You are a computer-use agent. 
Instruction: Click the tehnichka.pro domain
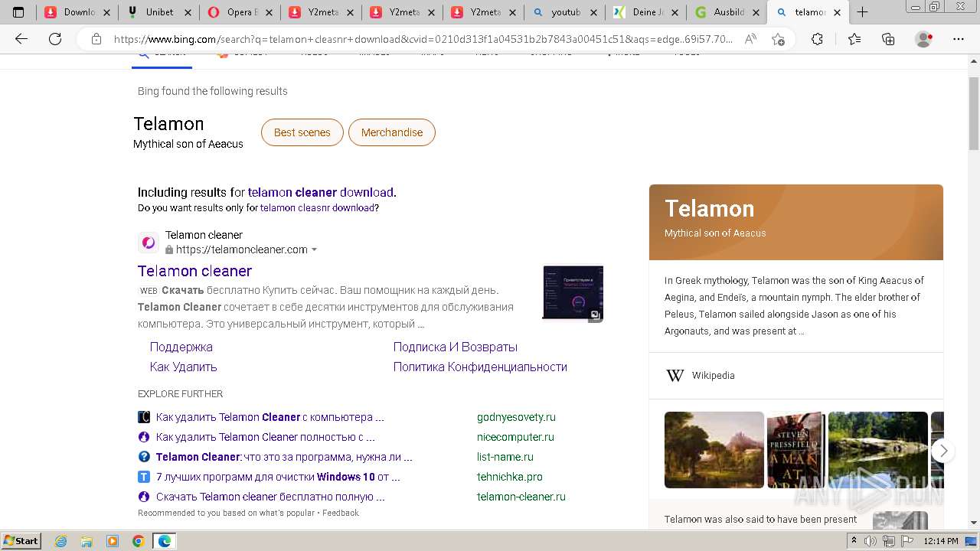point(510,477)
